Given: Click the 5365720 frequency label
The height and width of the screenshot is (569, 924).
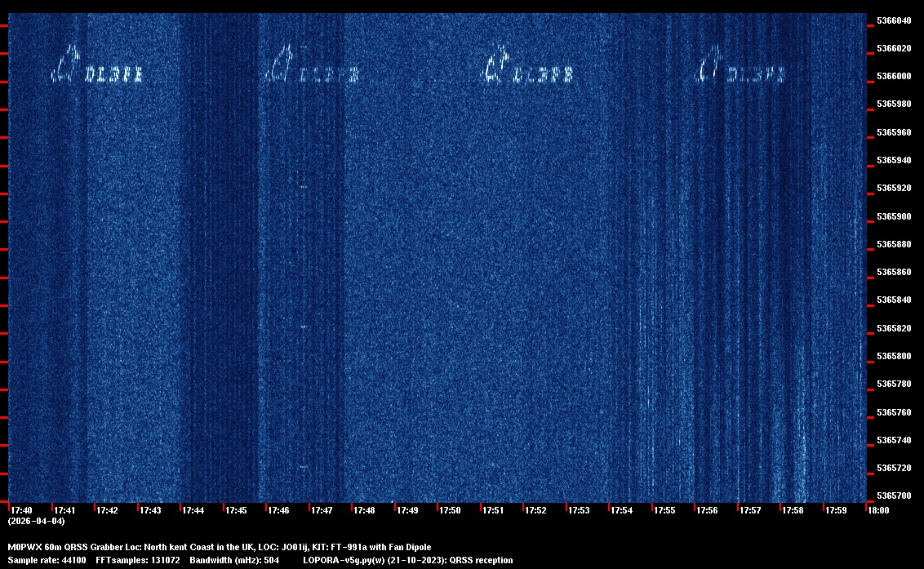Looking at the screenshot, I should (x=894, y=468).
